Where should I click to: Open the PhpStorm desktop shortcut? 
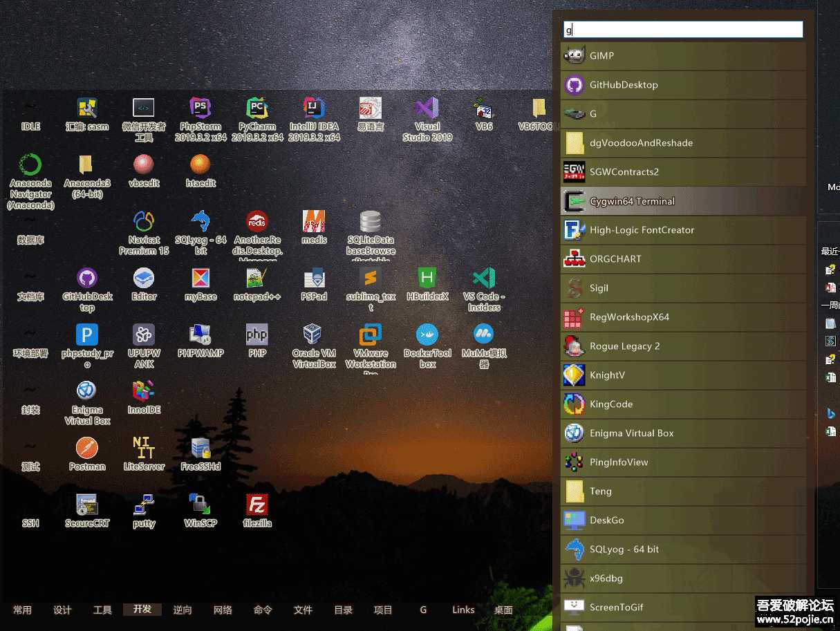pyautogui.click(x=200, y=109)
